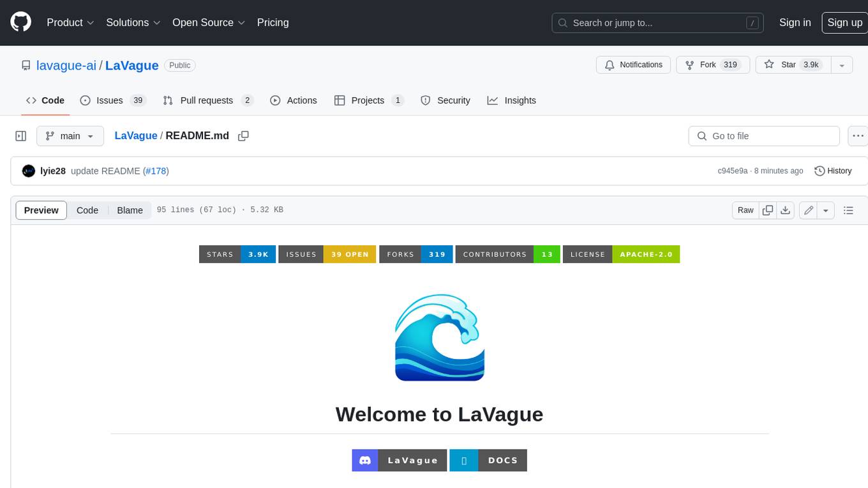
Task: Expand the file tree side panel
Action: pos(21,136)
